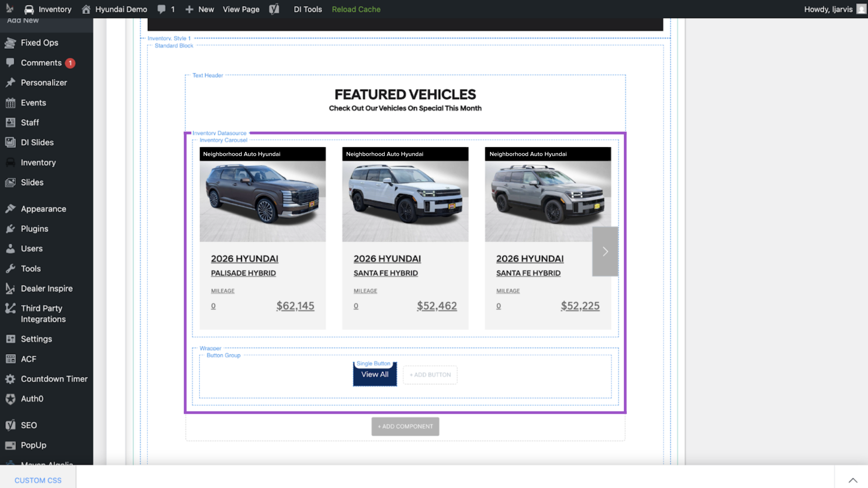This screenshot has width=868, height=488.
Task: Click the plus New icon
Action: click(189, 10)
